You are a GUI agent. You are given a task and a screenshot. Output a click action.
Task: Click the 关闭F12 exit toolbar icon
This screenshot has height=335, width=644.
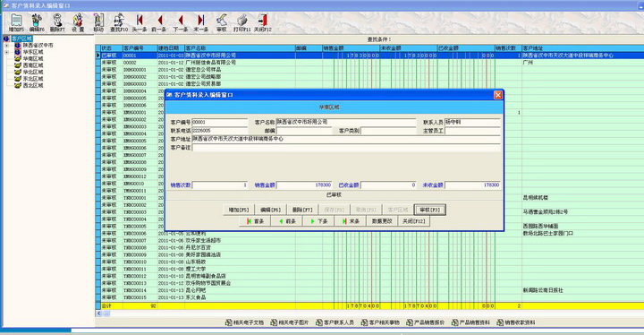click(x=262, y=22)
